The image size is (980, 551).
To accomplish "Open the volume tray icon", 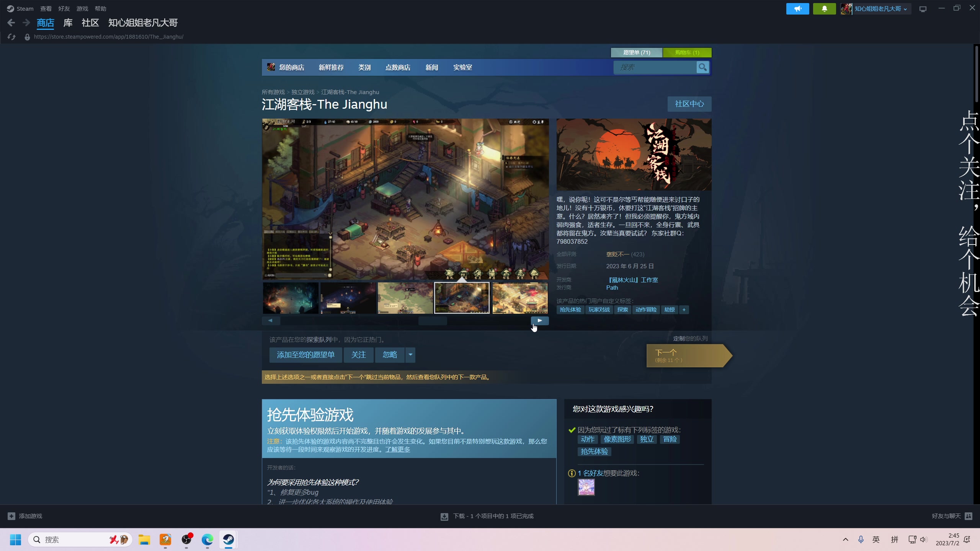I will (924, 540).
